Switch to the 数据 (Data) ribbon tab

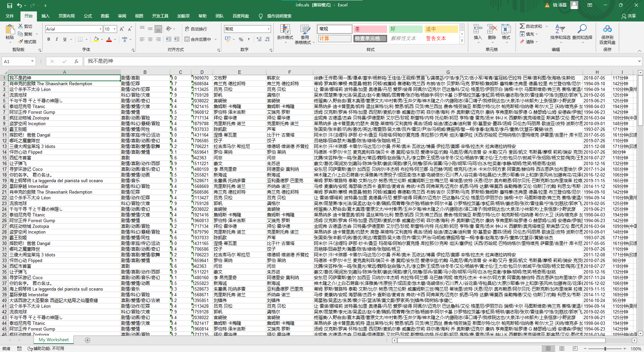point(105,16)
